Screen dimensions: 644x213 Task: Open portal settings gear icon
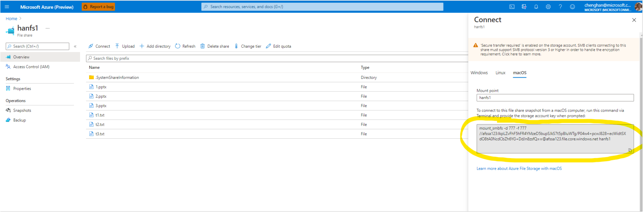coord(548,7)
